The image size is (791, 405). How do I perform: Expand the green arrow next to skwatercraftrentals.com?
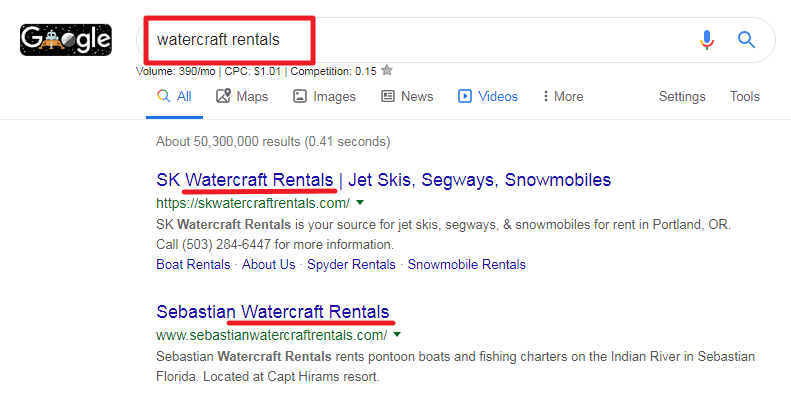click(x=360, y=203)
